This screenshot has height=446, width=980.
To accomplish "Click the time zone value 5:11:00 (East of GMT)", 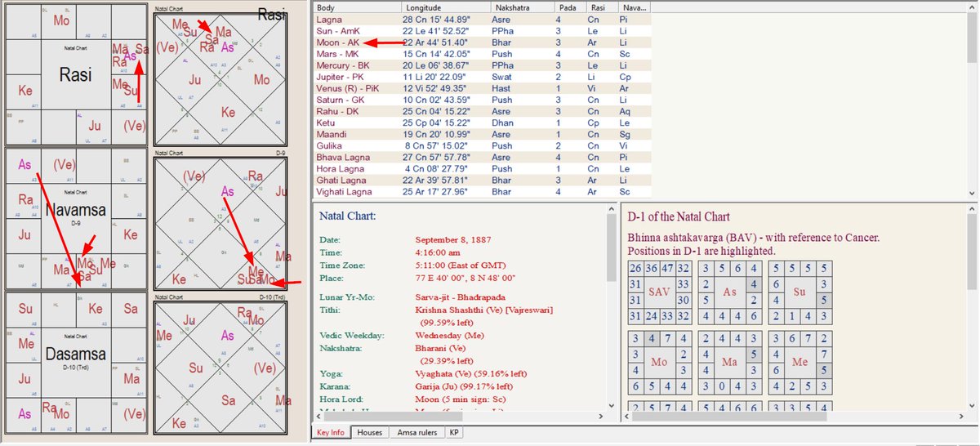I will [x=462, y=265].
